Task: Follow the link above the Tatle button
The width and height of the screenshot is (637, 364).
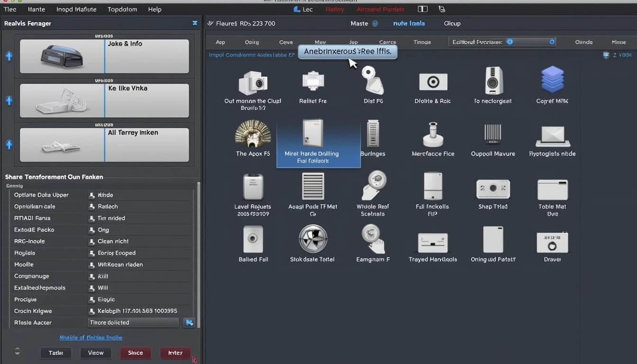Action: click(91, 337)
